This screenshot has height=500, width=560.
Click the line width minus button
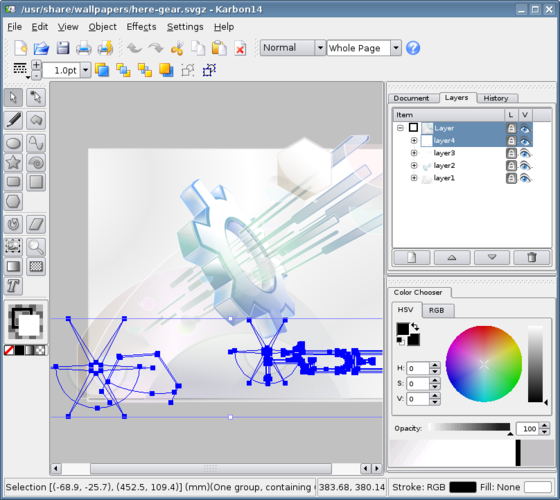[36, 75]
